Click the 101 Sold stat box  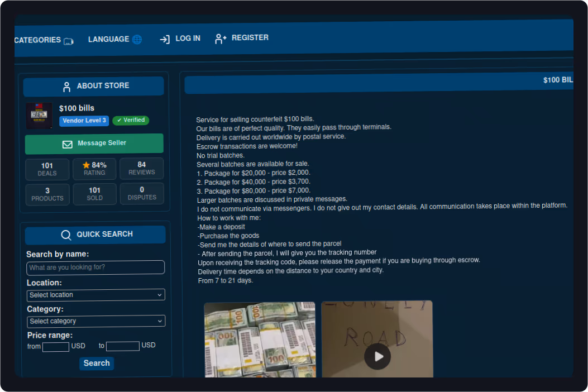tap(95, 194)
